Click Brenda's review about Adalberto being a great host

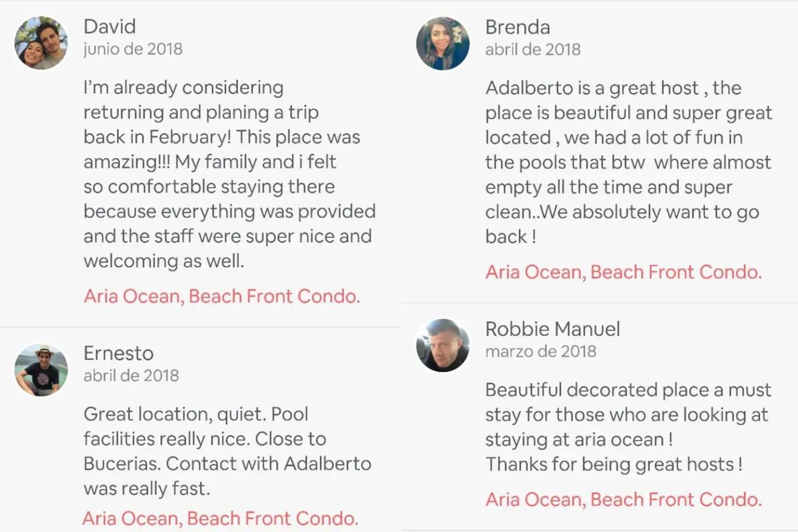tap(628, 162)
